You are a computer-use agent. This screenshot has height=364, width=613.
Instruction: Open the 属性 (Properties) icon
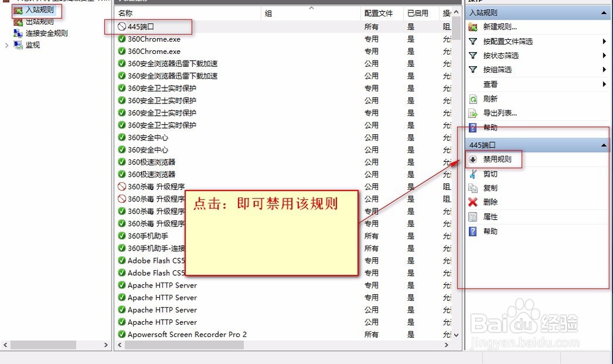point(472,215)
